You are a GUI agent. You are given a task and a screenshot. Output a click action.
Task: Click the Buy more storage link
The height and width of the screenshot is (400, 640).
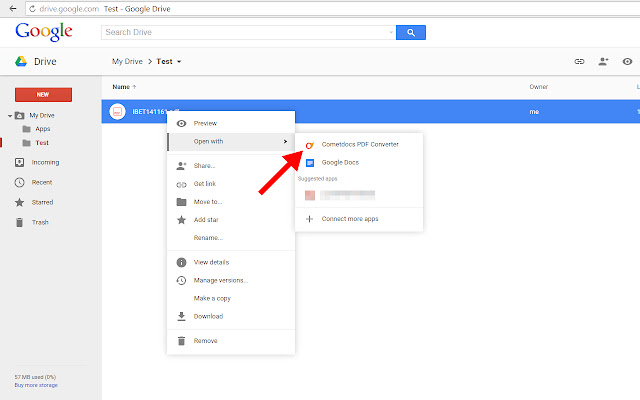pos(36,385)
